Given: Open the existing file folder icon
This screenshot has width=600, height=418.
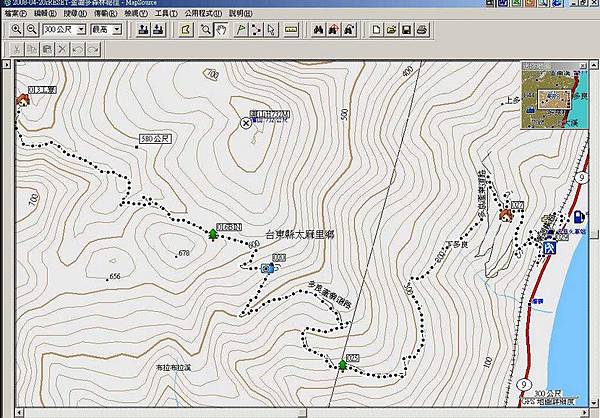Looking at the screenshot, I should 391,30.
